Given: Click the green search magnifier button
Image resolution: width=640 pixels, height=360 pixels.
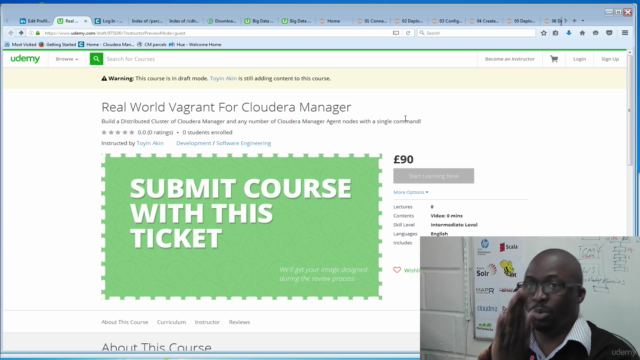Looking at the screenshot, I should (96, 59).
